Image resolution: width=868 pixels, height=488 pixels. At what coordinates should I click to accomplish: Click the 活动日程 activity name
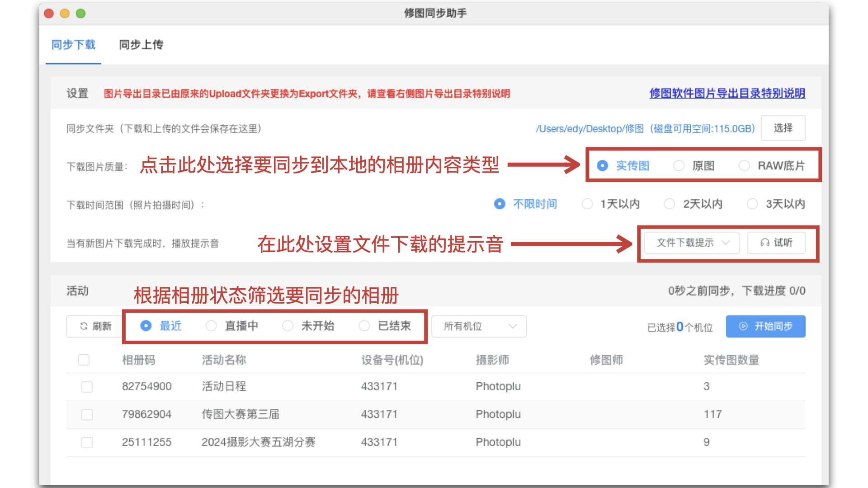(x=224, y=386)
